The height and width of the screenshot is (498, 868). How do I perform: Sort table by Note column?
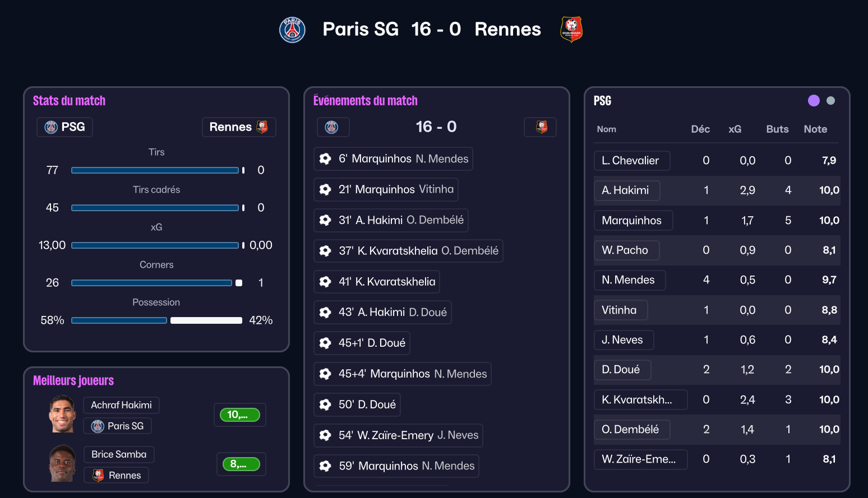(815, 129)
